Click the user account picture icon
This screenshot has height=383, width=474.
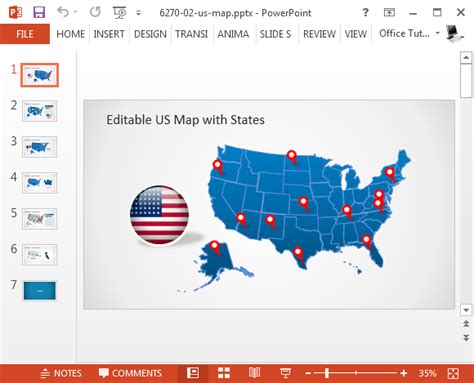tap(454, 34)
